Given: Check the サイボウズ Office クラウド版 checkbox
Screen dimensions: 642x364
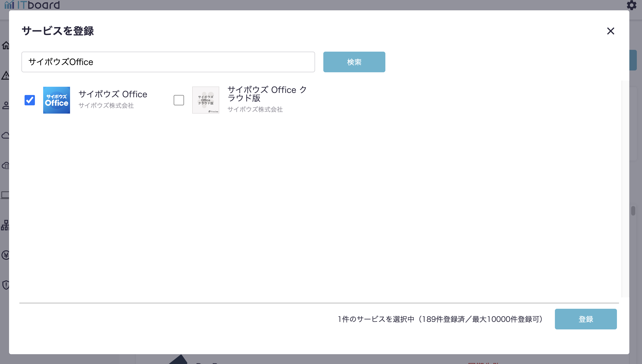Looking at the screenshot, I should coord(179,100).
